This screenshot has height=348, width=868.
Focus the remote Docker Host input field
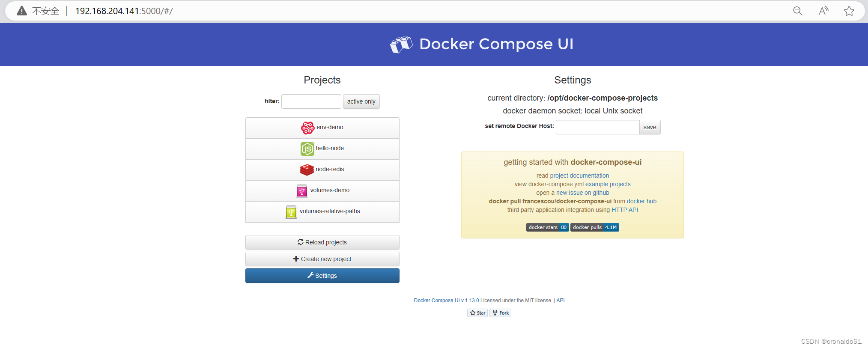pos(597,127)
